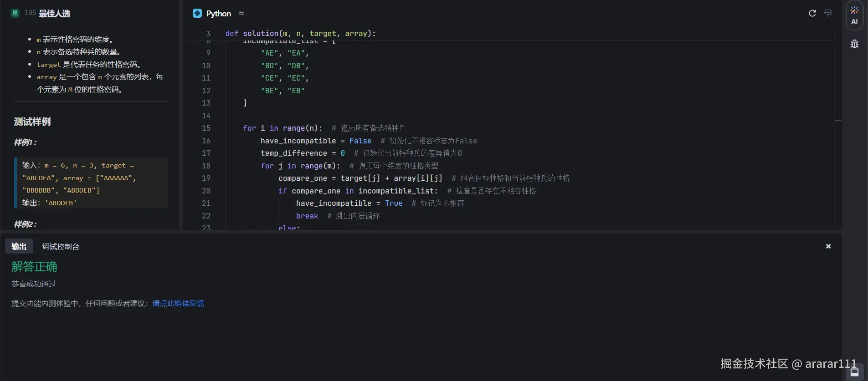868x381 pixels.
Task: Click the green easy difficulty badge
Action: coord(15,13)
